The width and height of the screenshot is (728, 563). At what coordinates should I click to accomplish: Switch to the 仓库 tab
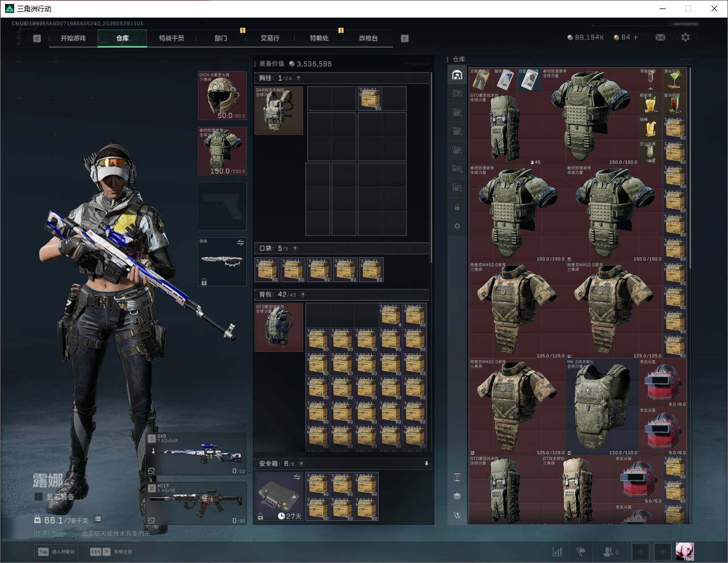tap(123, 39)
